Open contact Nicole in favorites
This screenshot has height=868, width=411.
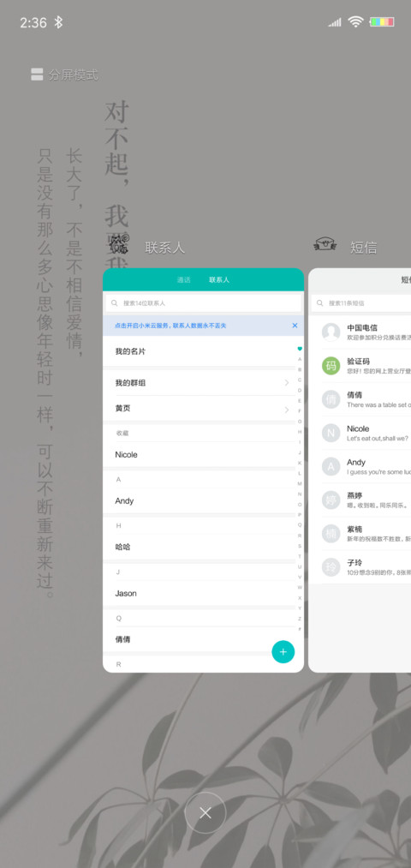pyautogui.click(x=200, y=454)
